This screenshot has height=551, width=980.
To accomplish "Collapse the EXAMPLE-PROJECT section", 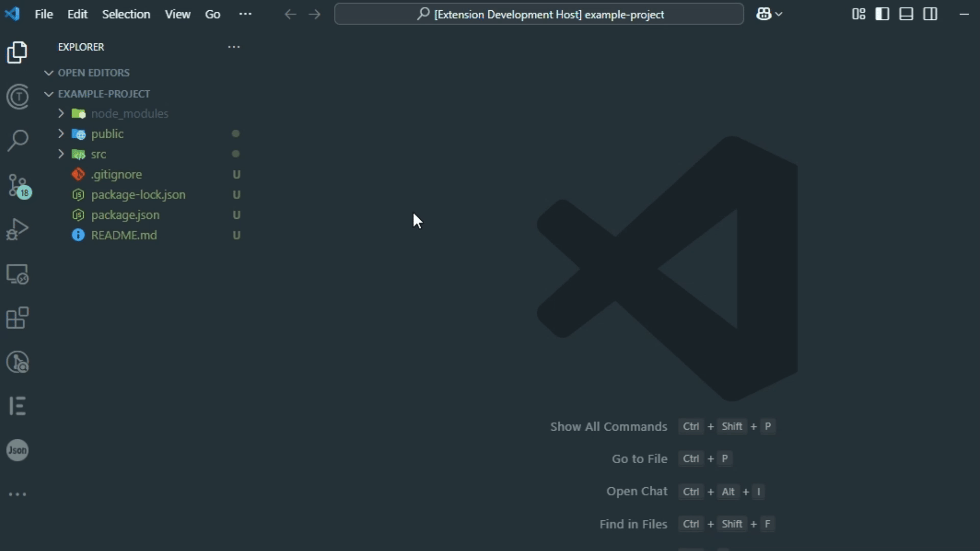I will tap(104, 94).
